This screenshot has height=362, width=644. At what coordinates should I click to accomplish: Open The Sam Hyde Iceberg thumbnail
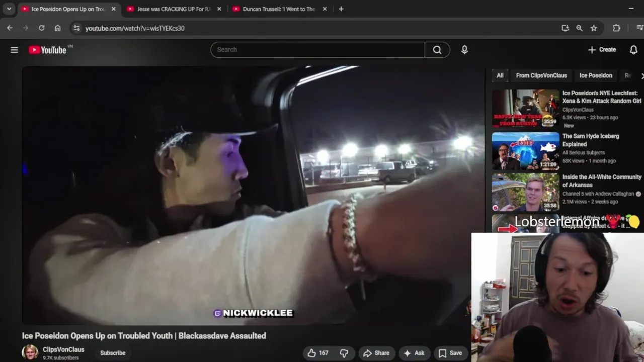pos(525,151)
